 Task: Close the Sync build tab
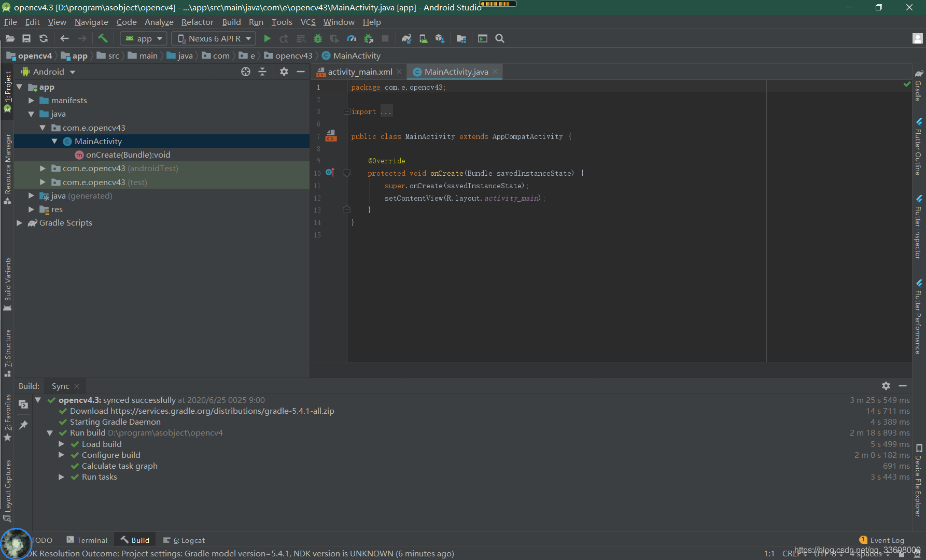point(77,386)
